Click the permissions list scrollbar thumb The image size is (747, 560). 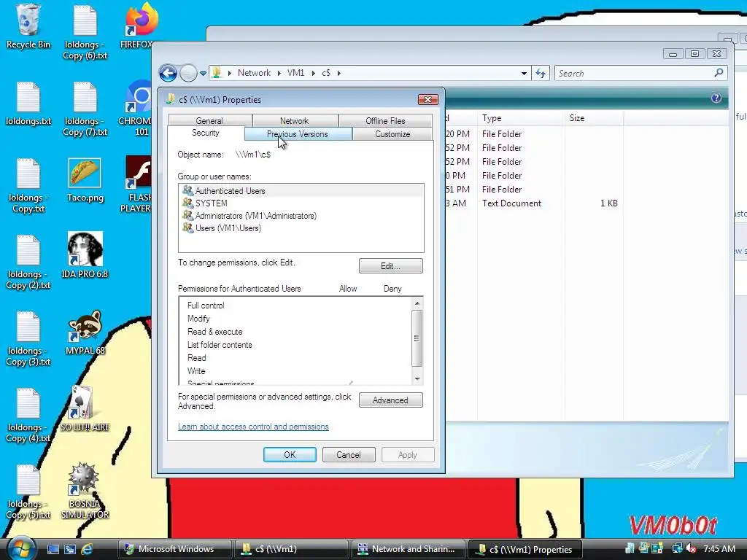(x=417, y=338)
